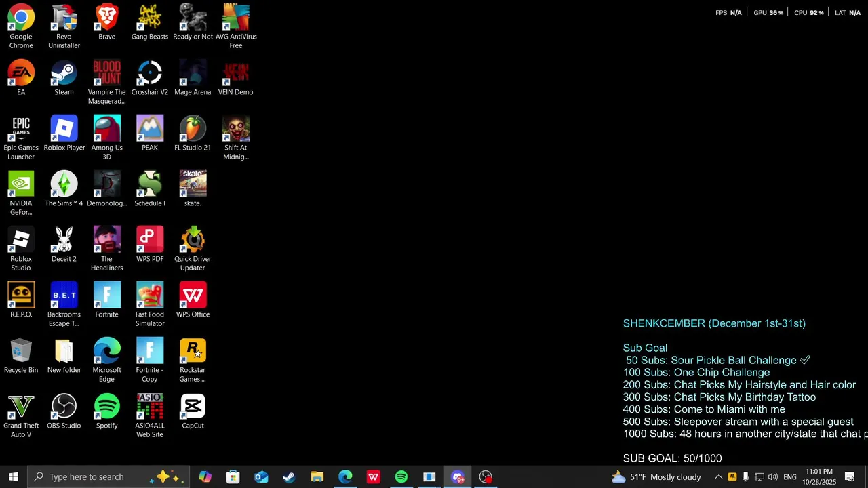
Task: Click the microphone tray icon
Action: (x=746, y=477)
